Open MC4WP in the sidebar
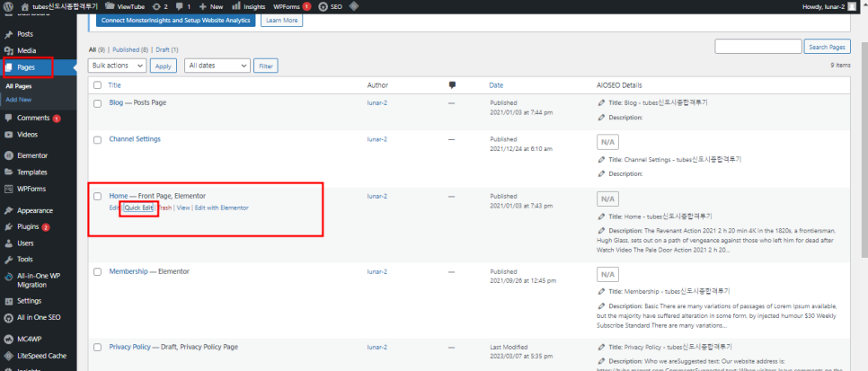 pyautogui.click(x=30, y=340)
